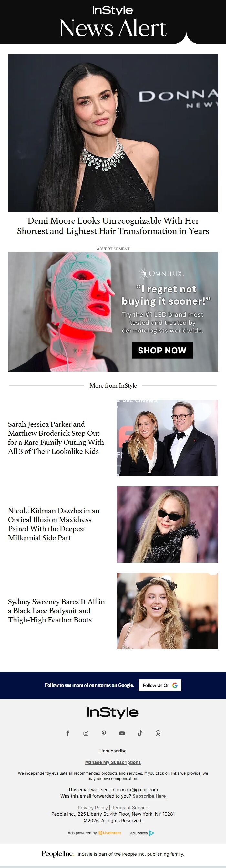The width and height of the screenshot is (226, 868).
Task: Open the Privacy Policy link
Action: point(93,808)
